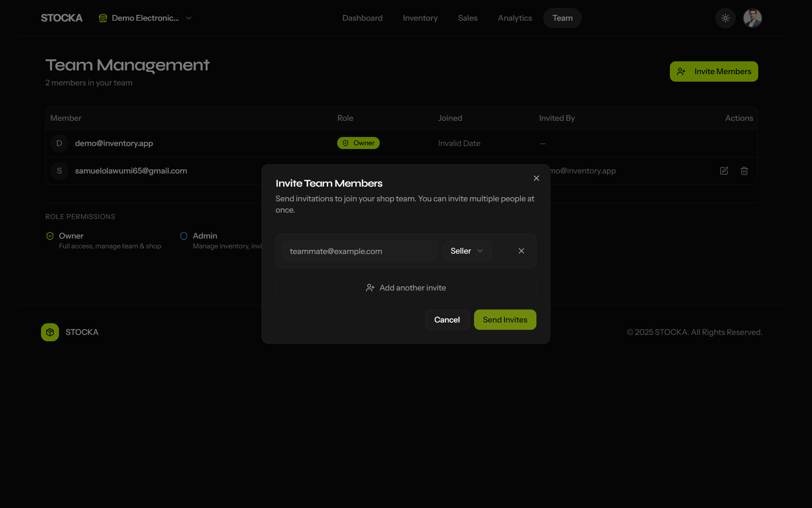Switch to the Analytics tab
Viewport: 812px width, 508px height.
[515, 18]
